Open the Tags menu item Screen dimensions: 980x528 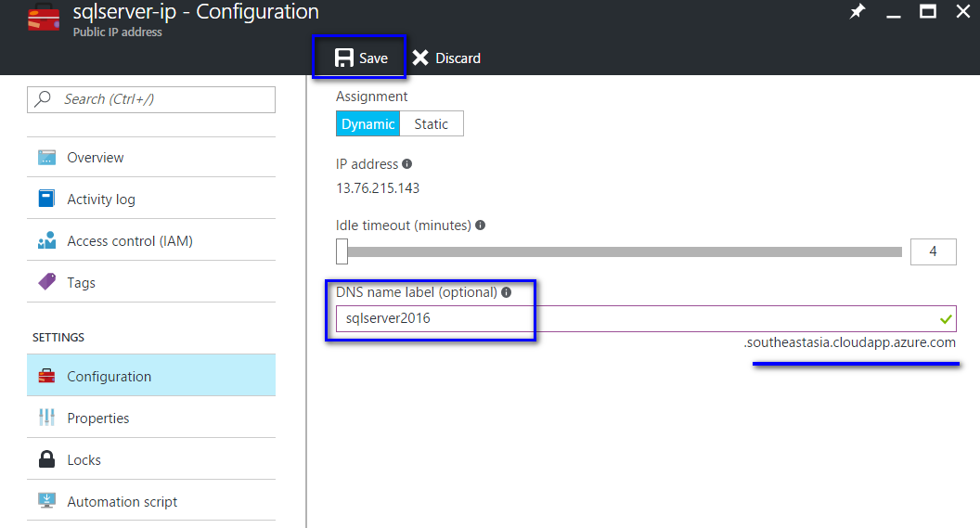click(151, 282)
